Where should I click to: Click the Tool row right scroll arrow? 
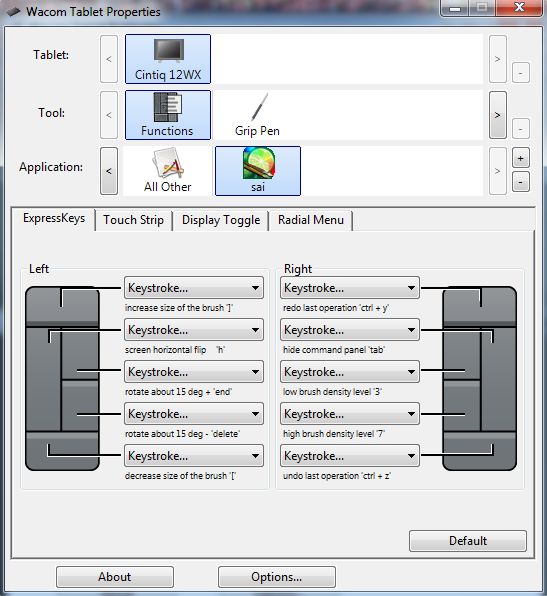[498, 115]
